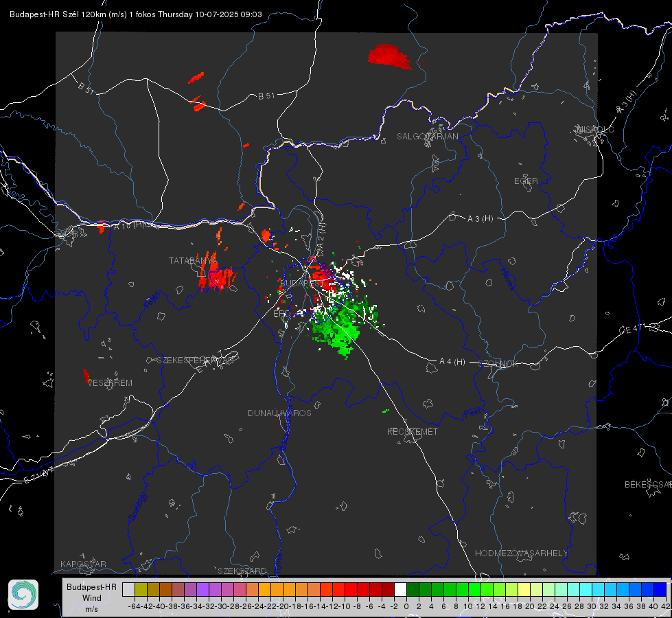The height and width of the screenshot is (618, 672).
Task: Select the KECSKEMET city label
Action: (x=413, y=431)
